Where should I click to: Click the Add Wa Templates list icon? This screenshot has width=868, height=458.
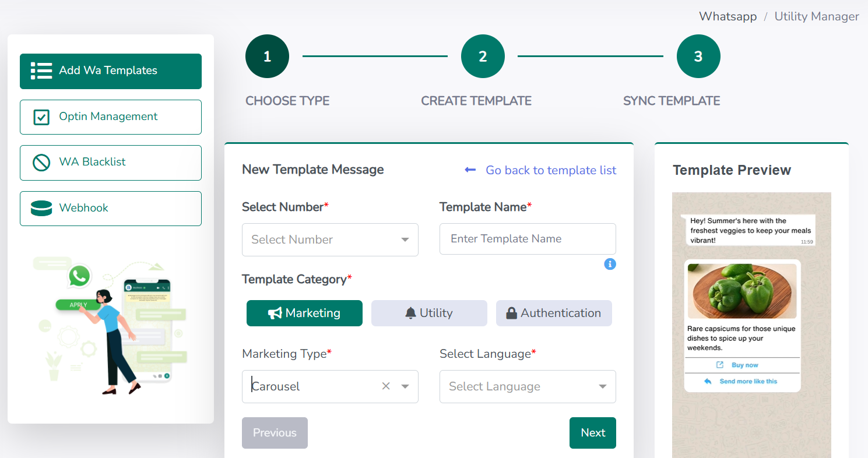point(41,71)
